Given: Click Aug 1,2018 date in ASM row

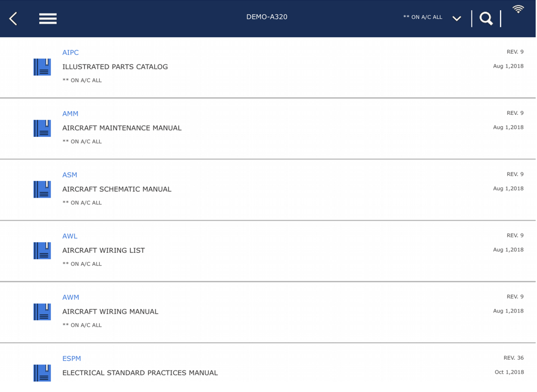Looking at the screenshot, I should [x=508, y=189].
